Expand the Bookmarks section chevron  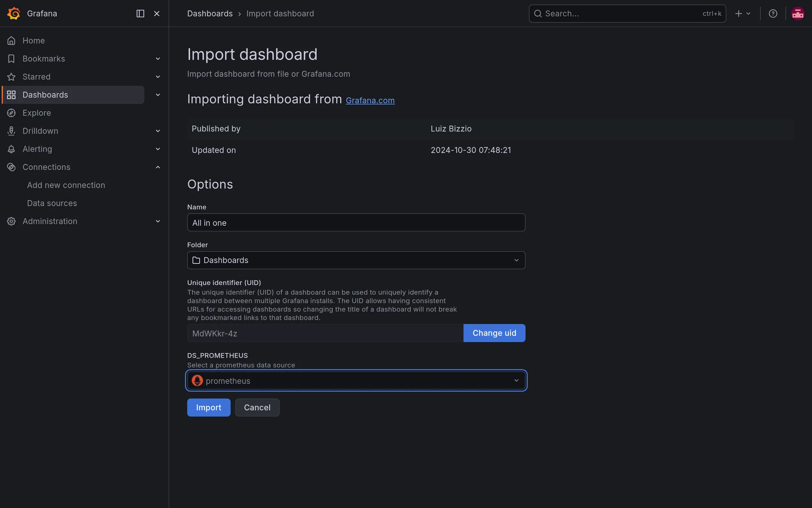pyautogui.click(x=158, y=59)
